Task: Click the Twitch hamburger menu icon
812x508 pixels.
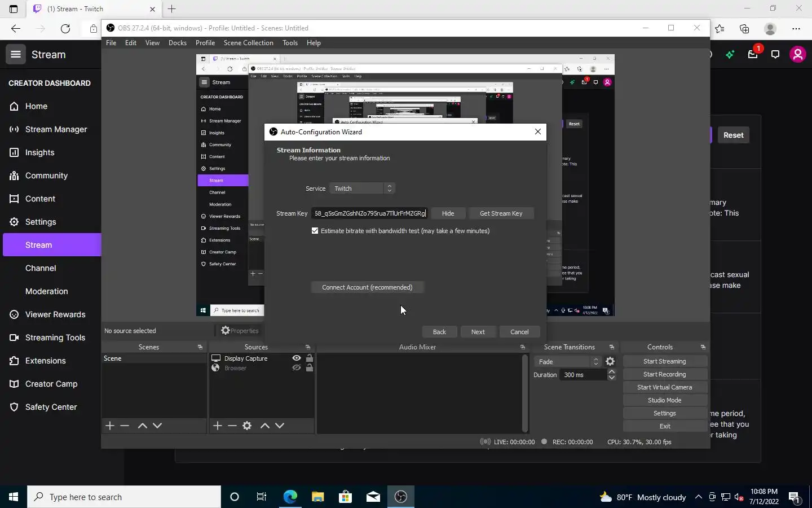Action: (16, 54)
